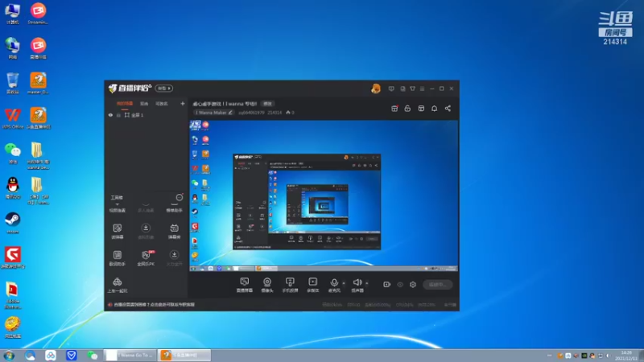Click the room number 214314 text

(275, 113)
